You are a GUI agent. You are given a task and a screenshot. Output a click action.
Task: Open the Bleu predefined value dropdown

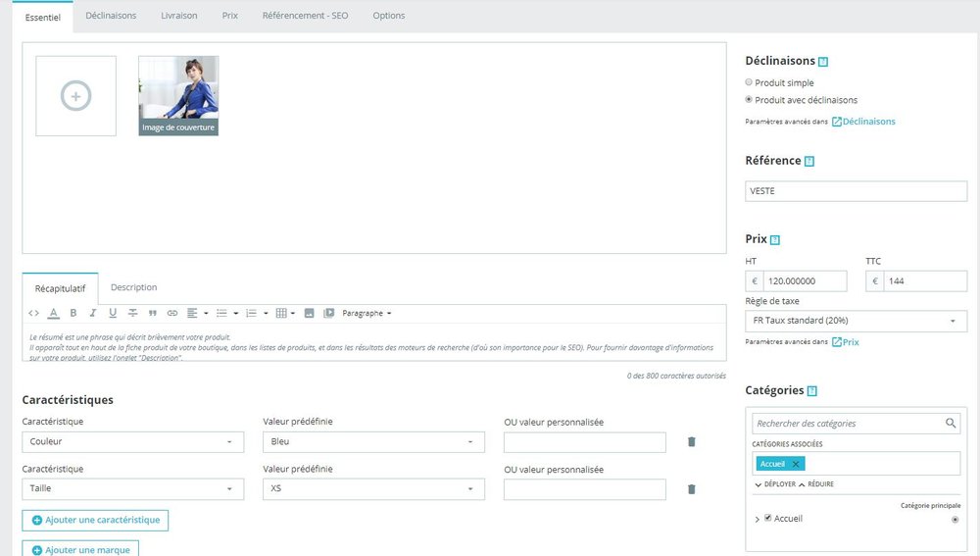(x=373, y=442)
